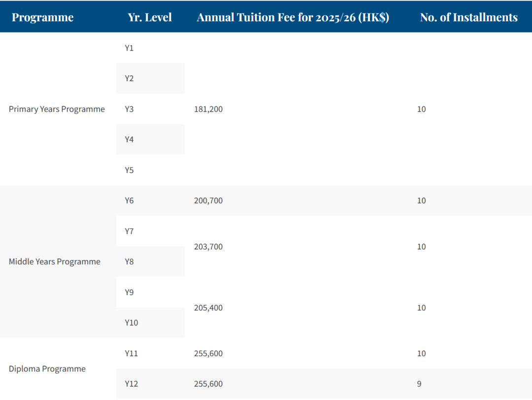Screen dimensions: 532x400
Task: Click the 203,700 tuition fee value
Action: click(x=208, y=247)
